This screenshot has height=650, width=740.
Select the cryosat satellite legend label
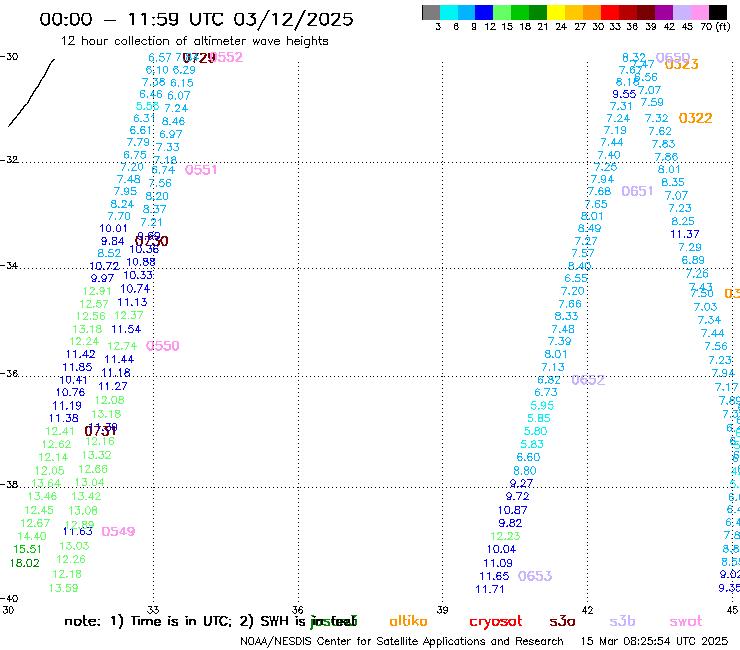[x=496, y=622]
